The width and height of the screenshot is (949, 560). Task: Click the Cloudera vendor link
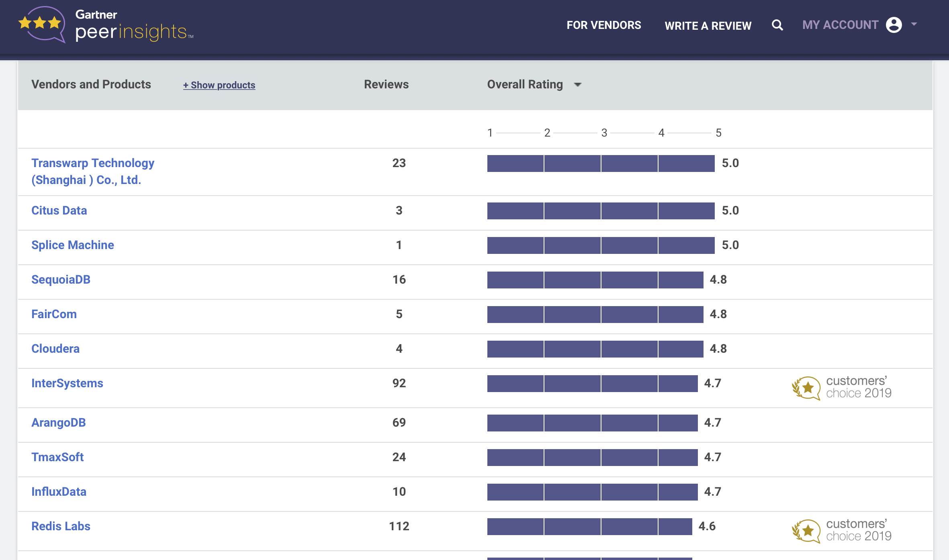coord(55,349)
